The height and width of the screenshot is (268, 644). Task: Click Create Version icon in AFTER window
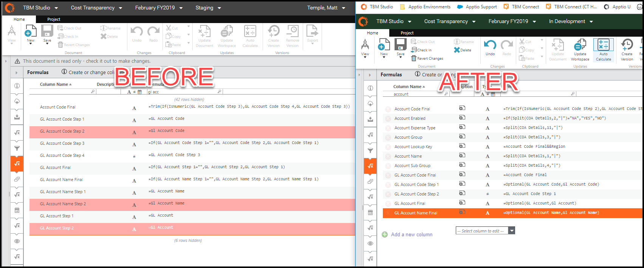click(627, 45)
